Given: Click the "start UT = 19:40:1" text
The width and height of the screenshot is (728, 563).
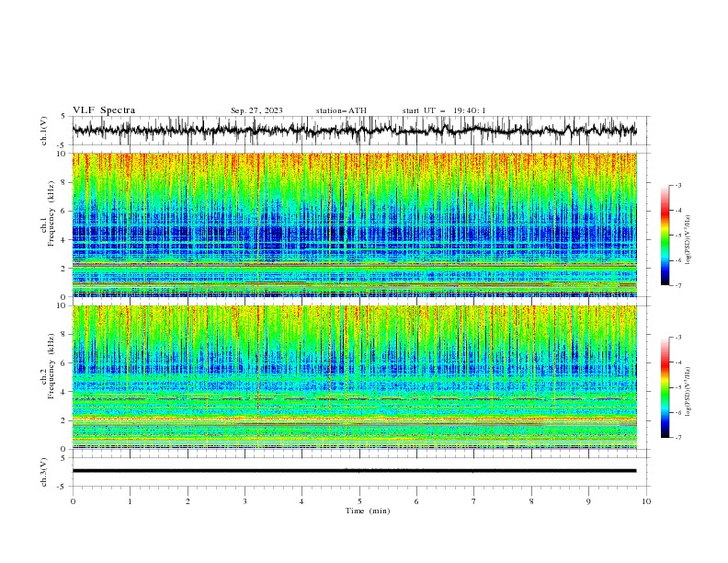Looking at the screenshot, I should [444, 110].
